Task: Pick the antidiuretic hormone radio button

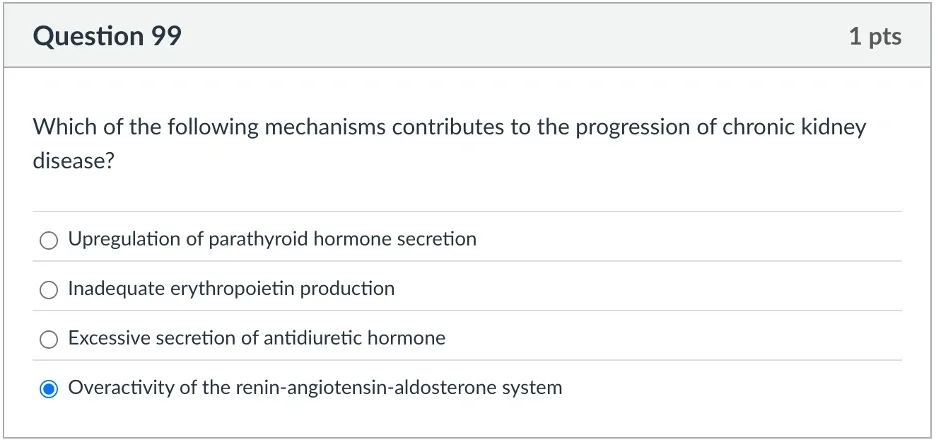Action: click(x=49, y=339)
